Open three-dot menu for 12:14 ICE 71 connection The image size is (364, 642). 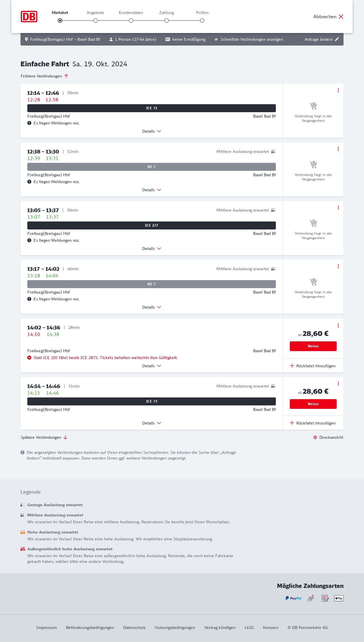(338, 90)
